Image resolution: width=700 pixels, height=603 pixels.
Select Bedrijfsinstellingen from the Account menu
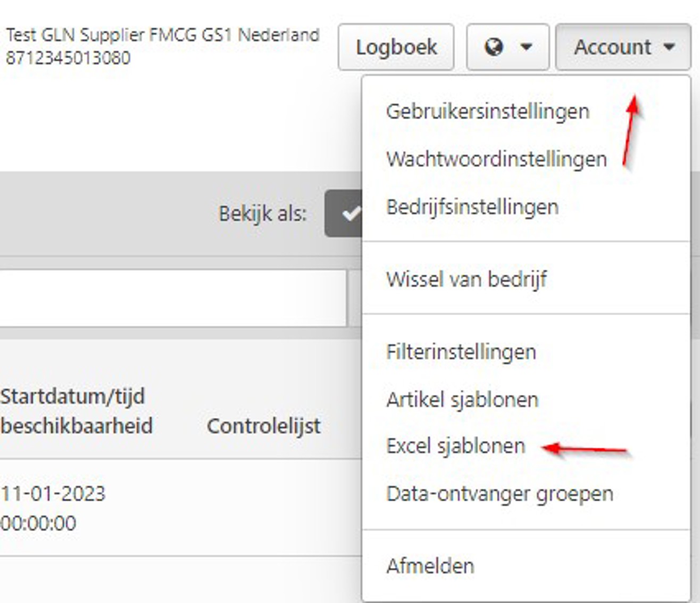[473, 206]
